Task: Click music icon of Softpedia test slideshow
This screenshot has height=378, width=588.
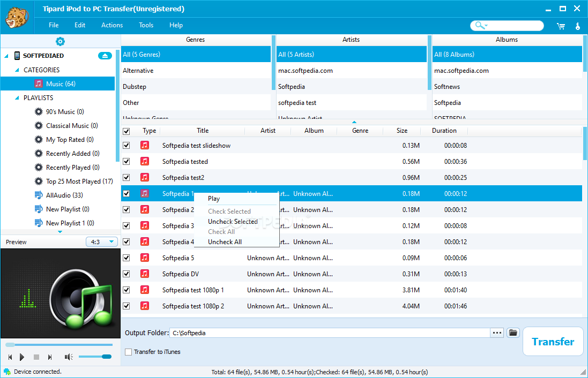Action: click(x=145, y=145)
